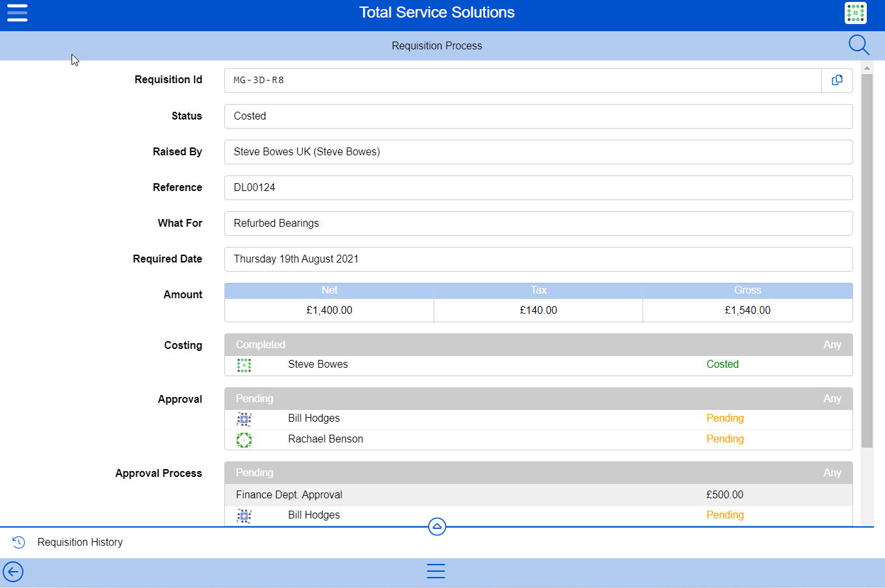The width and height of the screenshot is (885, 588).
Task: Click the Gross column header
Action: pos(748,290)
